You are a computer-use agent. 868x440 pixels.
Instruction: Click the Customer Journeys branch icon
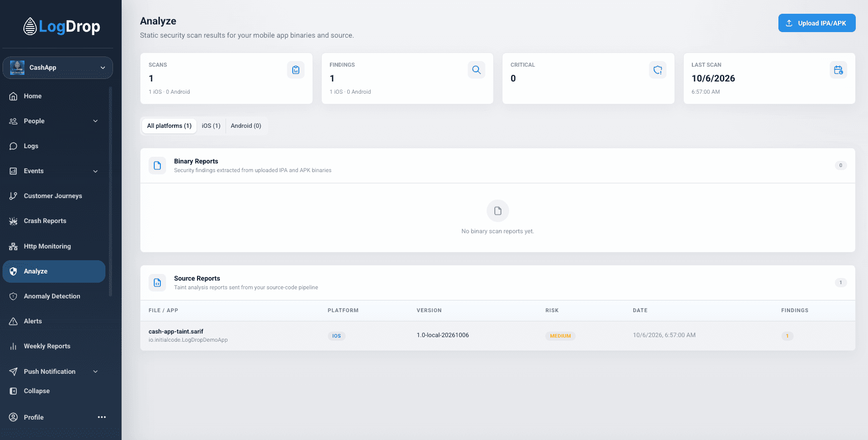[13, 196]
